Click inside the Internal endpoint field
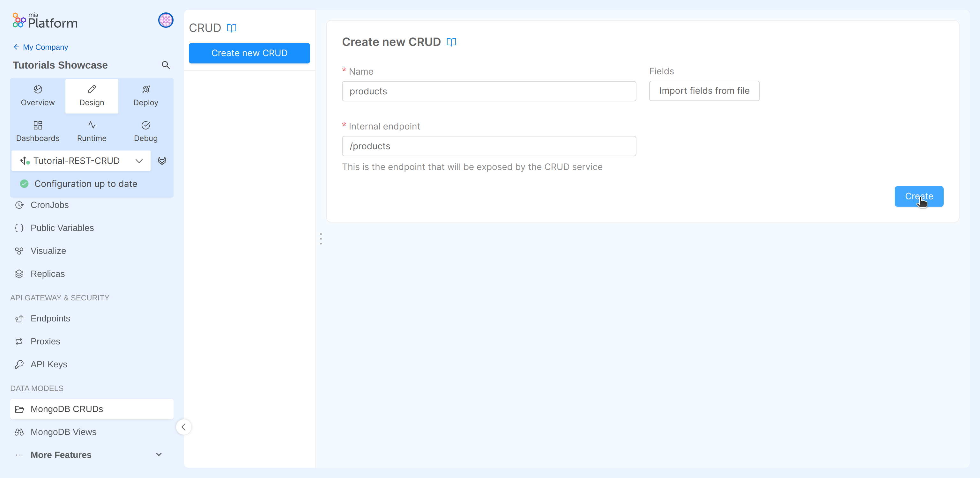980x478 pixels. click(488, 146)
